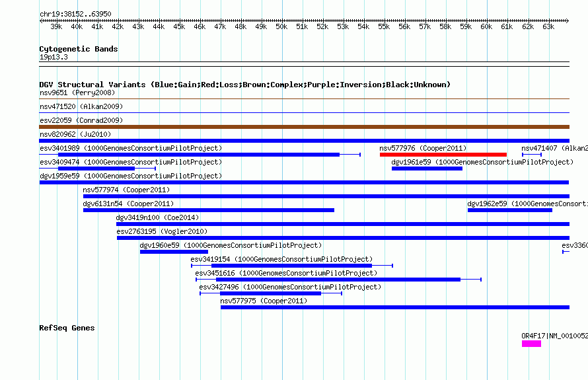Click the 45k mark on the ruler

179,26
